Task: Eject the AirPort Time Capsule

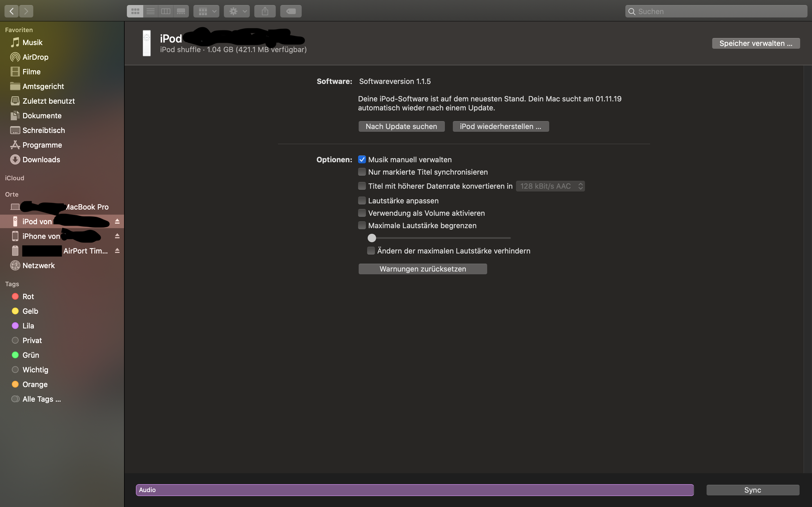Action: coord(117,250)
